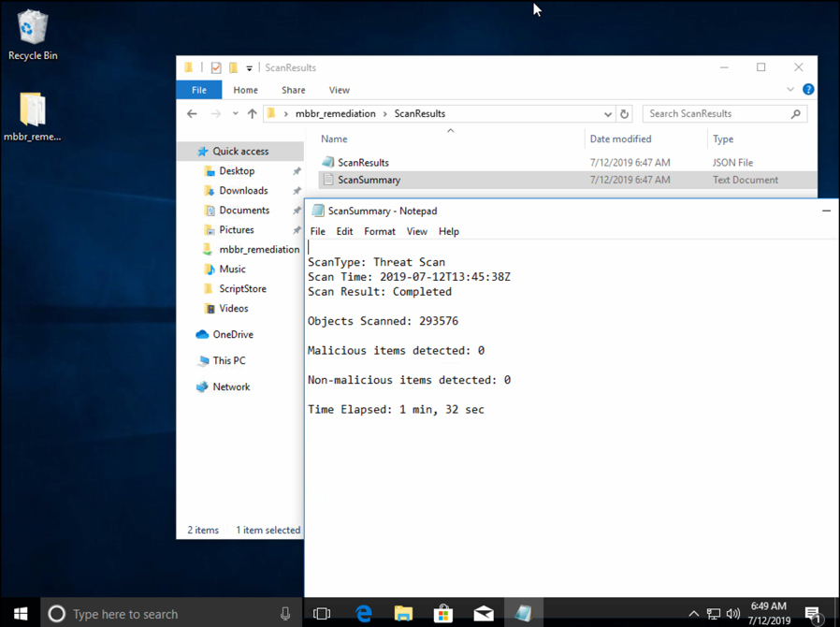Click mbbr_remediation in the address bar breadcrumb
The image size is (840, 627).
pyautogui.click(x=336, y=113)
